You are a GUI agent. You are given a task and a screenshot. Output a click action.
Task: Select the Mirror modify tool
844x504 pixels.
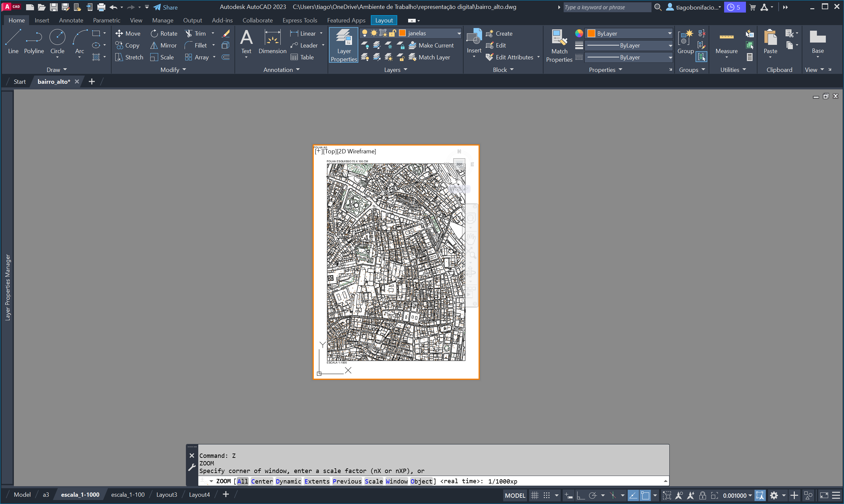pyautogui.click(x=163, y=45)
